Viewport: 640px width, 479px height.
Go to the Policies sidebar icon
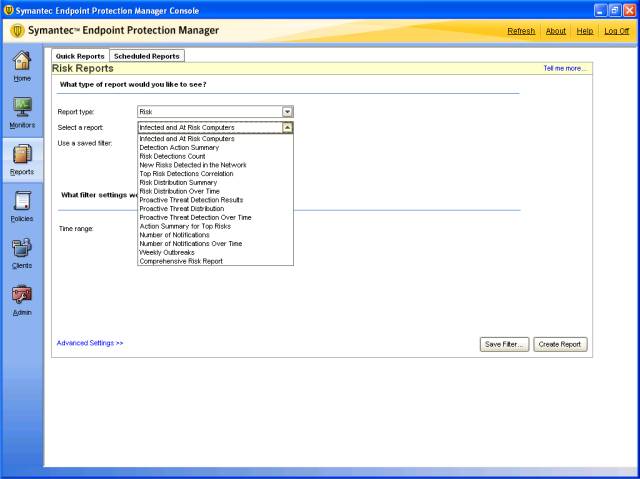pos(22,201)
